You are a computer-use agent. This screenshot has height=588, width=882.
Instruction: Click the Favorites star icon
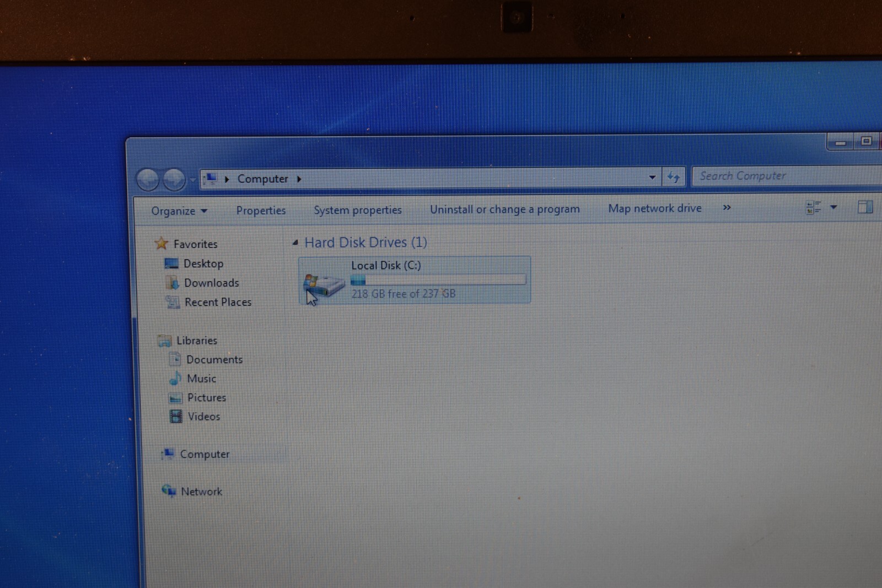(x=161, y=244)
